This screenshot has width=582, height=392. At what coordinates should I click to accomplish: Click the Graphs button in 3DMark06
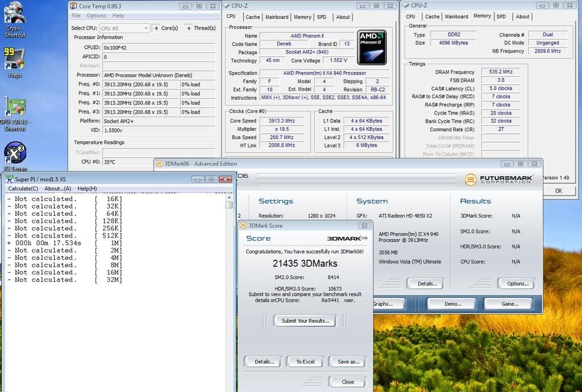(389, 304)
